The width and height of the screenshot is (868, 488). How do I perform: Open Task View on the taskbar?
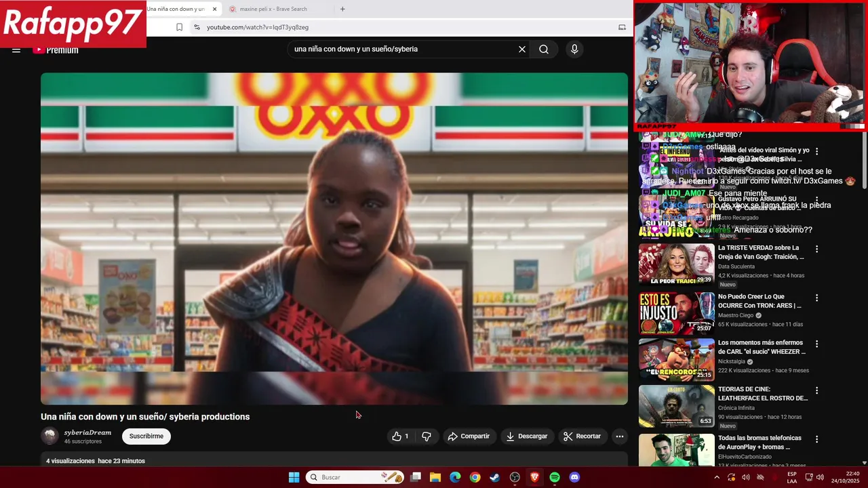416,477
